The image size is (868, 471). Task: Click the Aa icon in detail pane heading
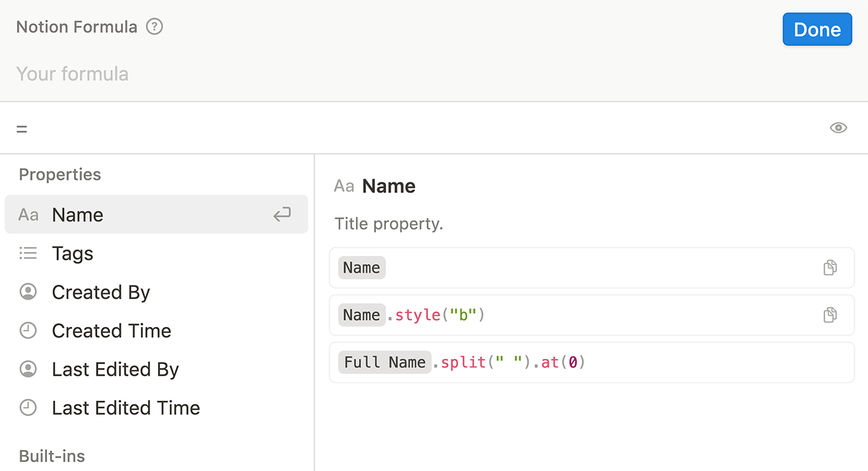(x=344, y=186)
